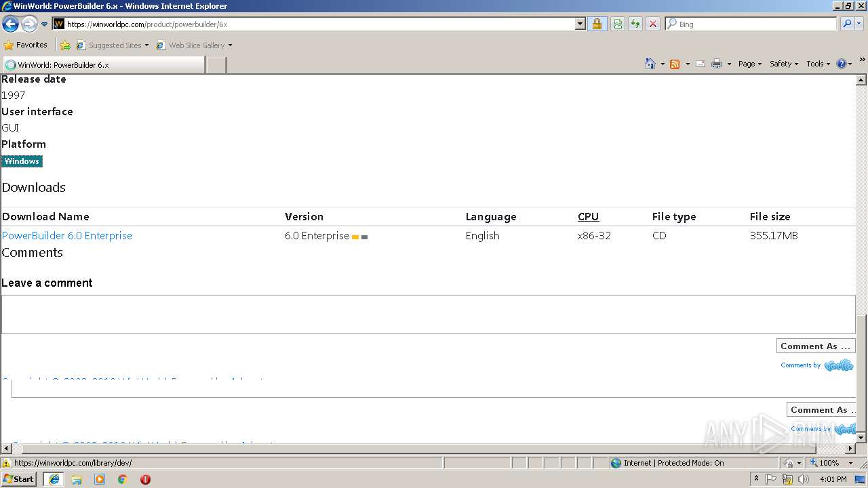This screenshot has width=868, height=488.
Task: Open the Tools menu
Action: pos(818,64)
